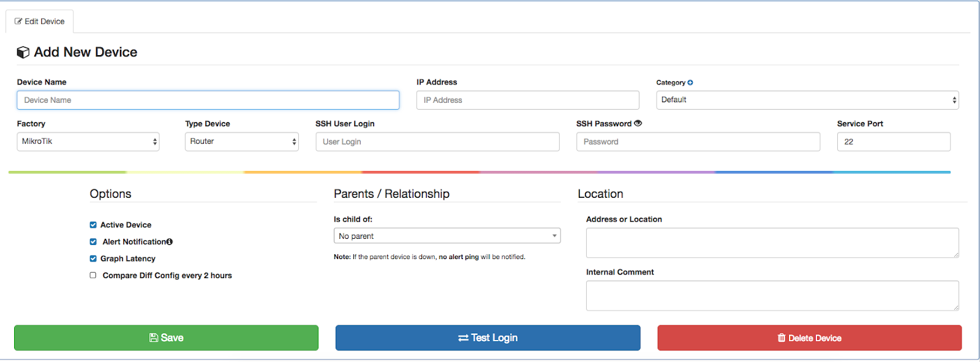
Task: Click the info icon after Alert Notification
Action: click(170, 242)
